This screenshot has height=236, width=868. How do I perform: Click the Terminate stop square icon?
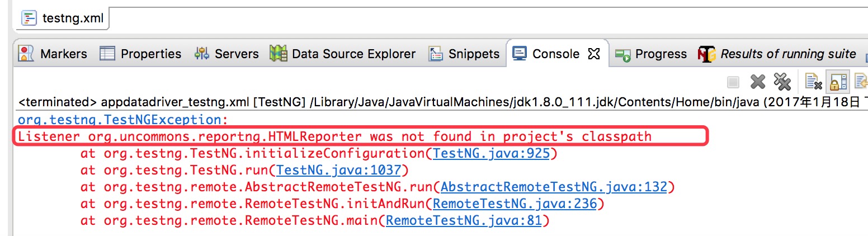(733, 83)
